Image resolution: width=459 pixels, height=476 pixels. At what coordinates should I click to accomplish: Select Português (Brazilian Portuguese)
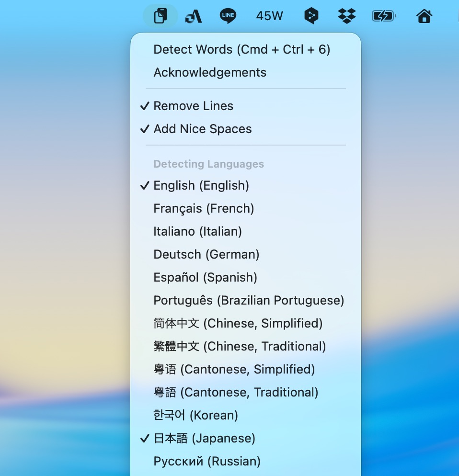click(x=249, y=300)
